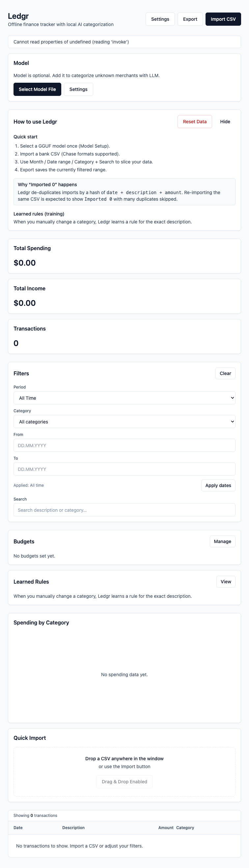Screen dimensions: 249x868
Task: Click the Date column header
Action: pyautogui.click(x=18, y=827)
